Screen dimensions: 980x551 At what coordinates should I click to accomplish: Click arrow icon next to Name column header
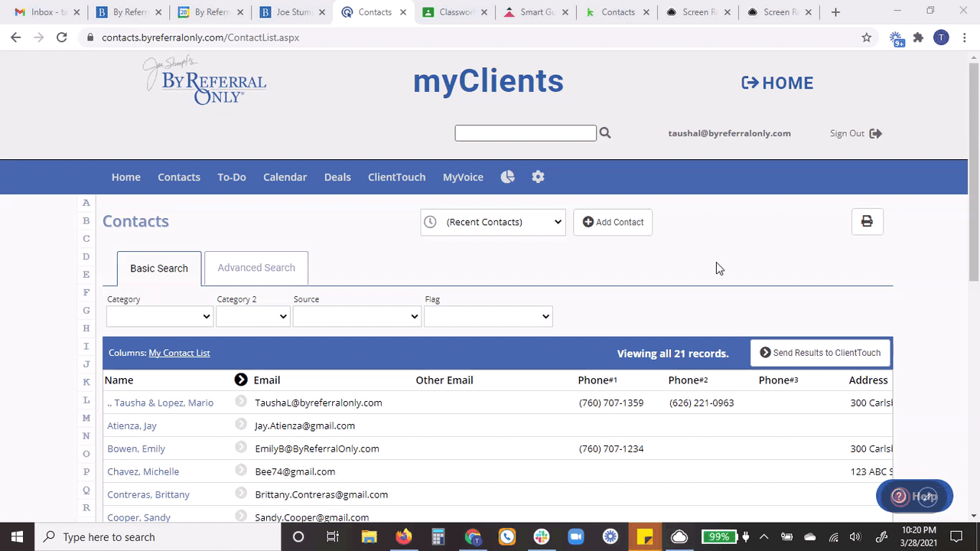(241, 380)
